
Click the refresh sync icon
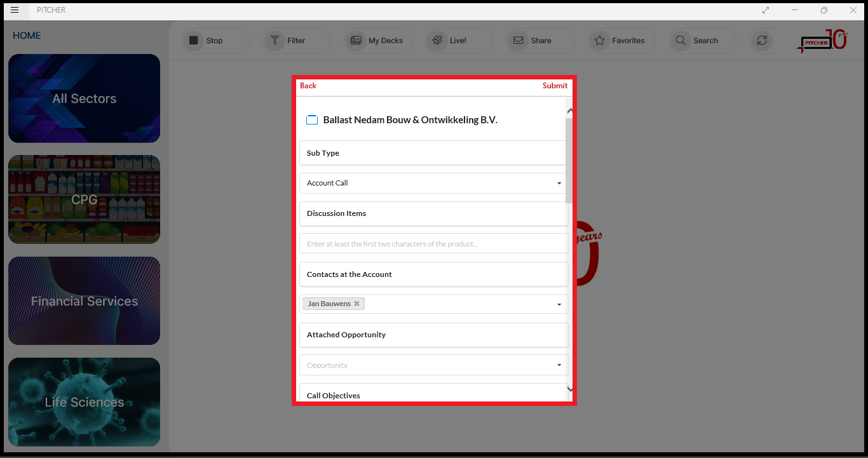coord(761,41)
